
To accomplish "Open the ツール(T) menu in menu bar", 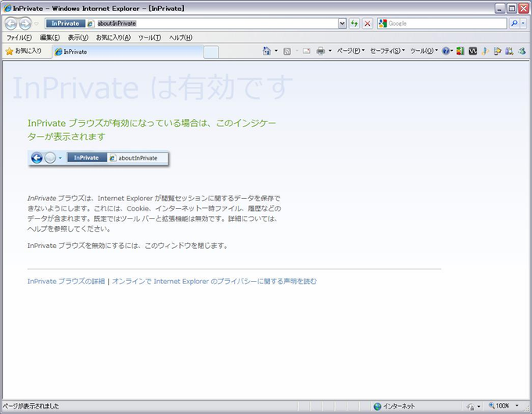I will pyautogui.click(x=149, y=38).
